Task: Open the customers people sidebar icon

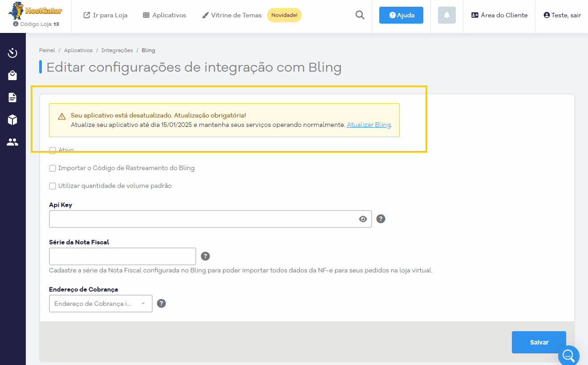Action: [12, 142]
